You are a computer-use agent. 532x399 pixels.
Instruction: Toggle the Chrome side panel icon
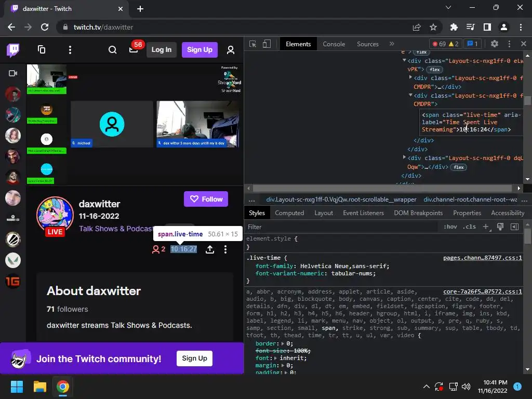(x=487, y=27)
